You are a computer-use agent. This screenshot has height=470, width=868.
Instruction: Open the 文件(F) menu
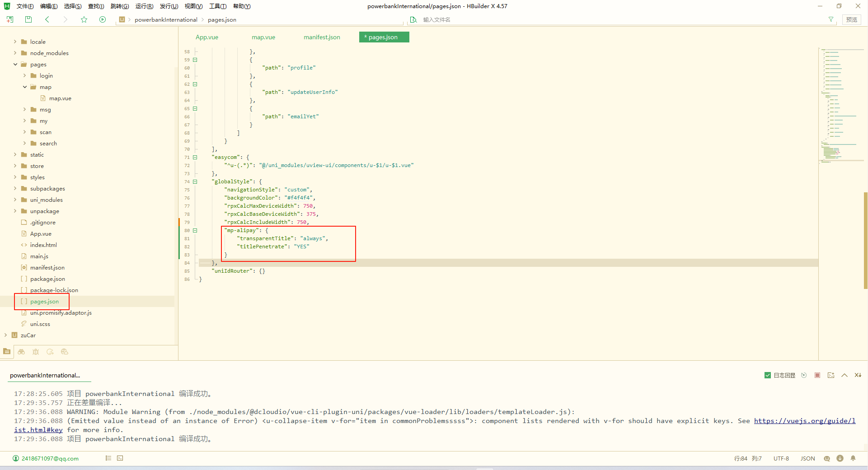point(25,6)
